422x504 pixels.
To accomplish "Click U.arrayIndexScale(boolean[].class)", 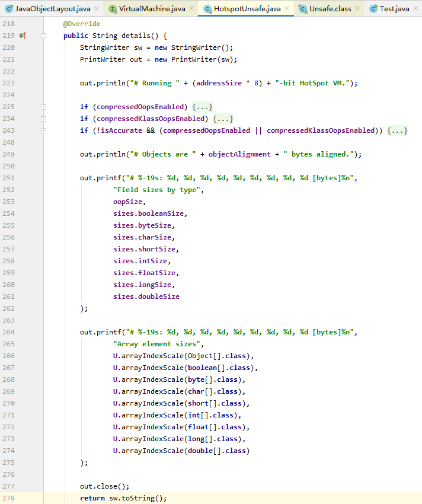I will (x=184, y=368).
